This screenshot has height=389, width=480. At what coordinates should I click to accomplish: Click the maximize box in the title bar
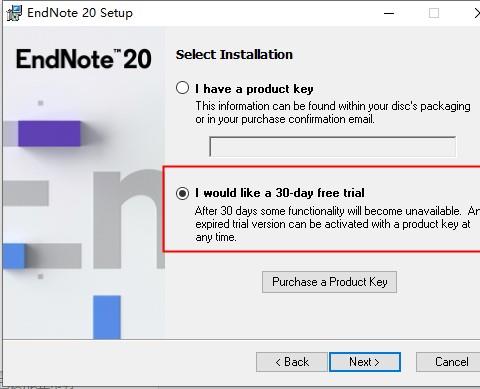pos(434,13)
